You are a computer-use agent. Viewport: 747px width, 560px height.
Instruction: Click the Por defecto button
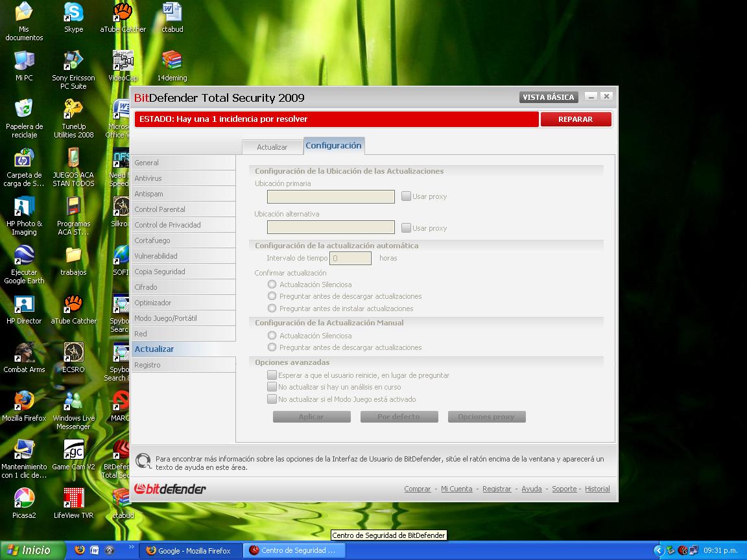[x=399, y=417]
